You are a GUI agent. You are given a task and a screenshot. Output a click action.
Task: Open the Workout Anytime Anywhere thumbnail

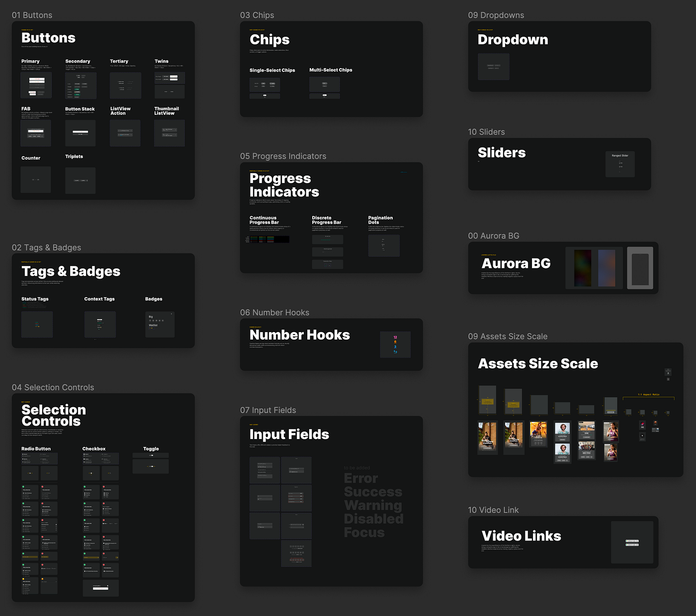(488, 438)
